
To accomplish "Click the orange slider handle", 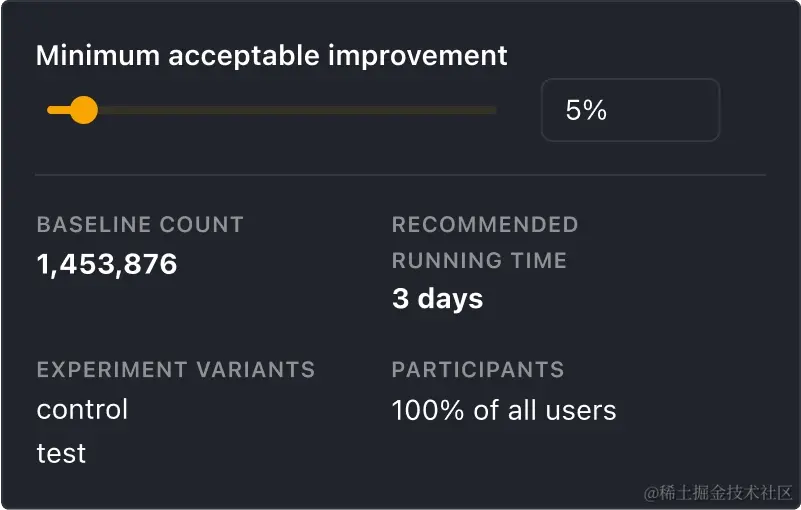I will 84,110.
